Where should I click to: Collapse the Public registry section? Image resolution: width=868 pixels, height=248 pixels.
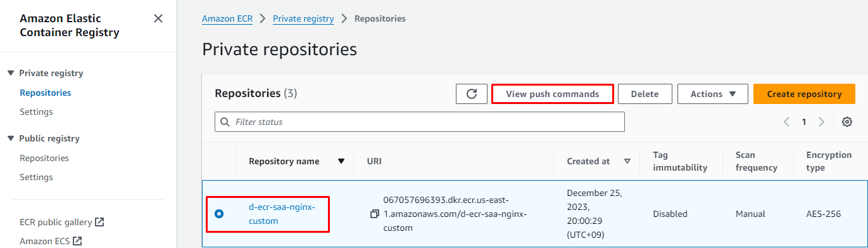(x=11, y=138)
